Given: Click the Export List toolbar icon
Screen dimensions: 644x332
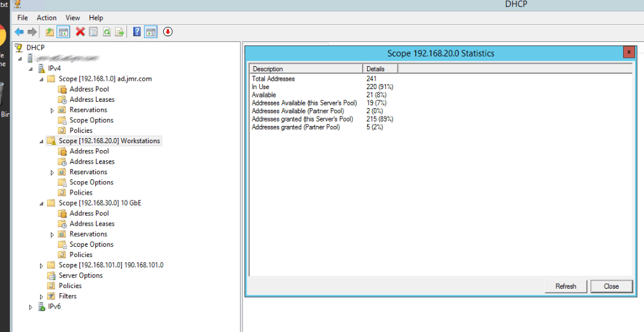Looking at the screenshot, I should 119,32.
